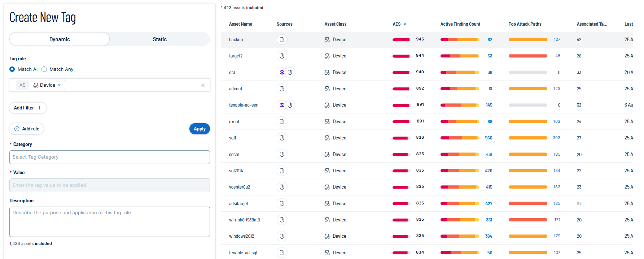
Task: Sort by the AES column arrow
Action: click(405, 25)
